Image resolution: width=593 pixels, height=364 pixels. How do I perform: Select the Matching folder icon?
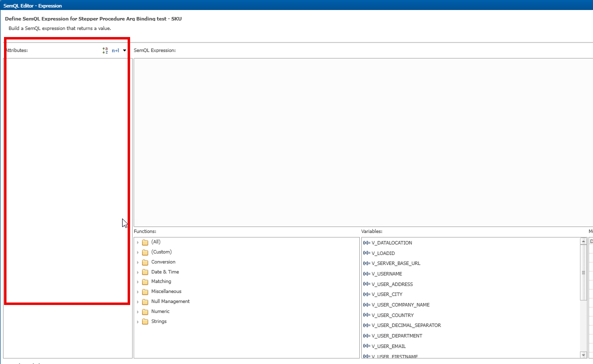[145, 282]
